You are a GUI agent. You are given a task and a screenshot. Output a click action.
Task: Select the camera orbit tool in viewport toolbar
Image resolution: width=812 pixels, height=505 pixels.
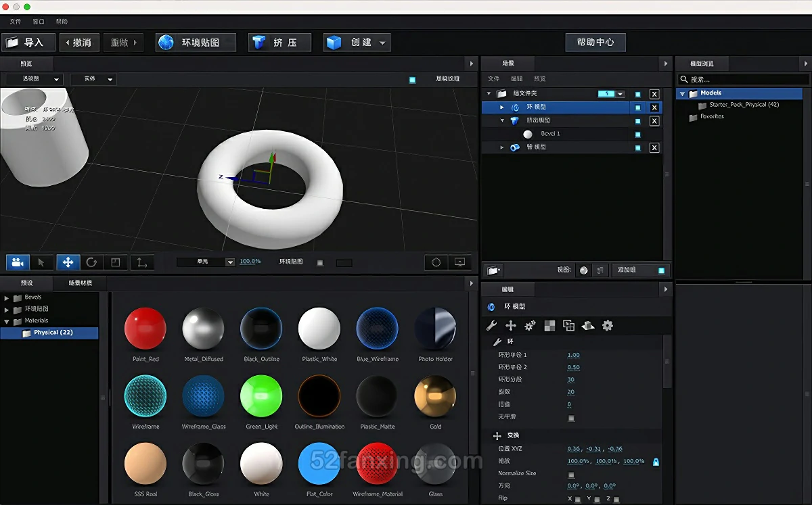(19, 262)
